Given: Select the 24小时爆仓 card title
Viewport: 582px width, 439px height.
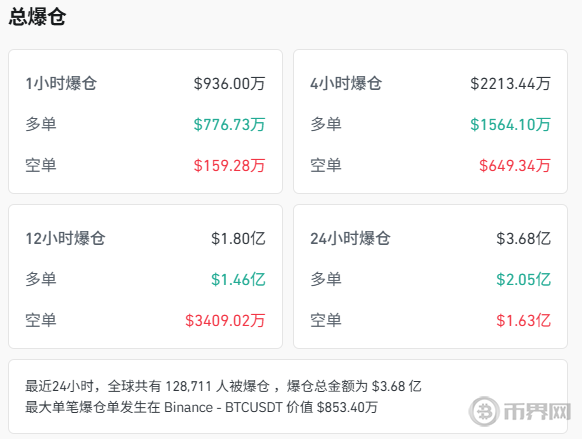Looking at the screenshot, I should click(x=350, y=239).
